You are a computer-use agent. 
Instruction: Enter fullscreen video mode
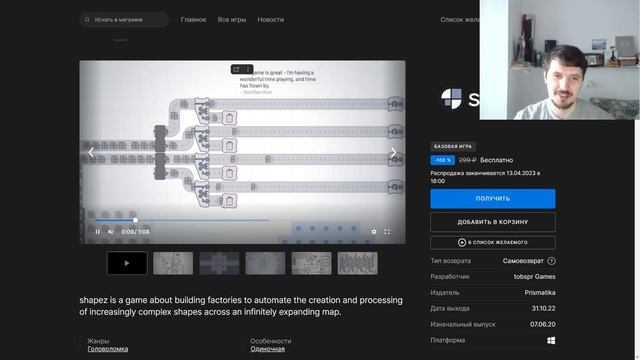tap(387, 232)
